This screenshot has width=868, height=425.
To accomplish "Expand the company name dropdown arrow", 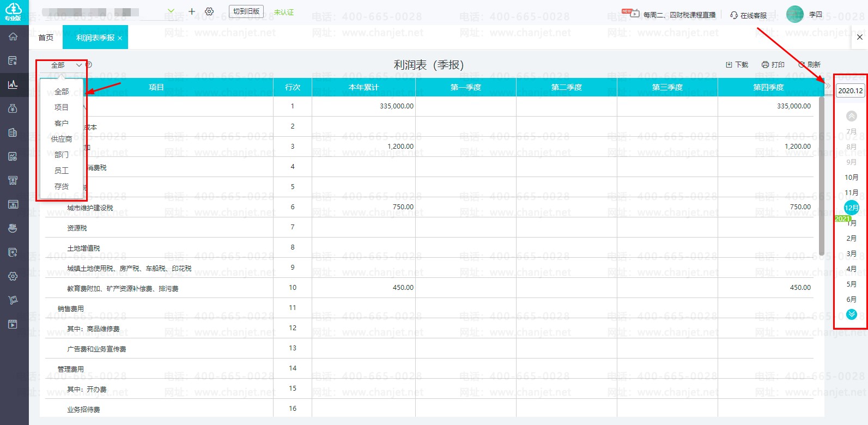I will point(171,11).
